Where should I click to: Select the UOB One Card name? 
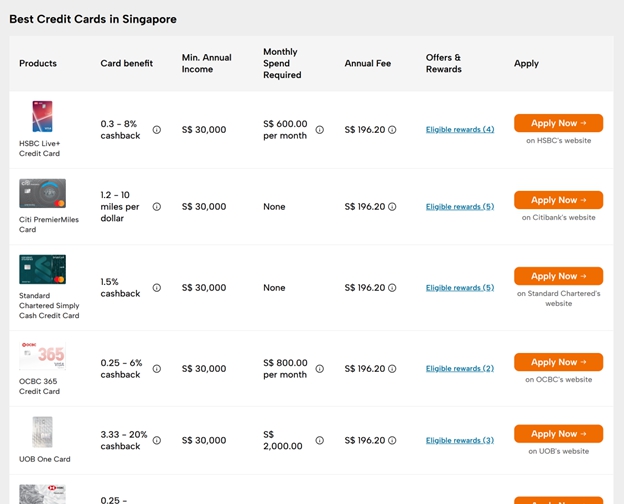tap(45, 459)
